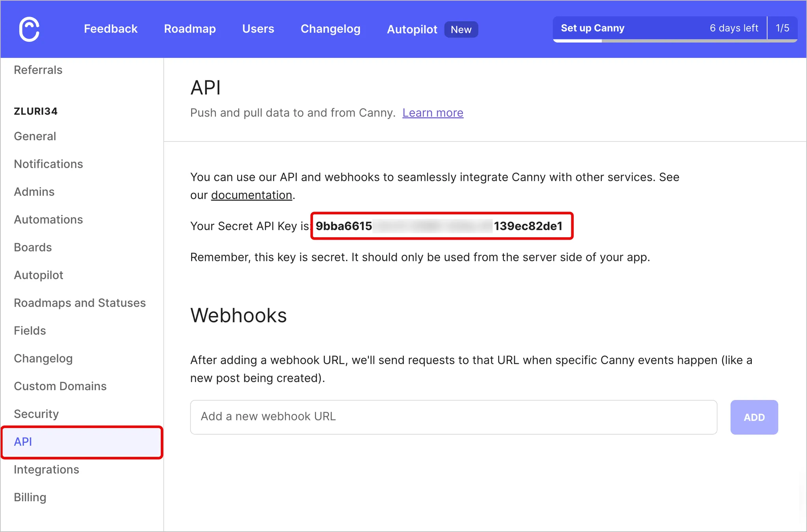Open Security settings in sidebar

point(36,414)
